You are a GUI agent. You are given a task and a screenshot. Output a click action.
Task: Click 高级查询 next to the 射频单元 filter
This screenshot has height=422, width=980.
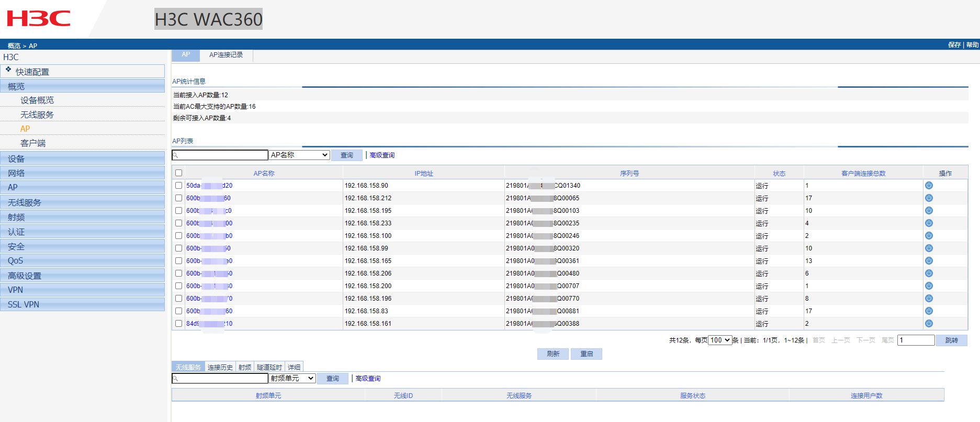pyautogui.click(x=368, y=379)
